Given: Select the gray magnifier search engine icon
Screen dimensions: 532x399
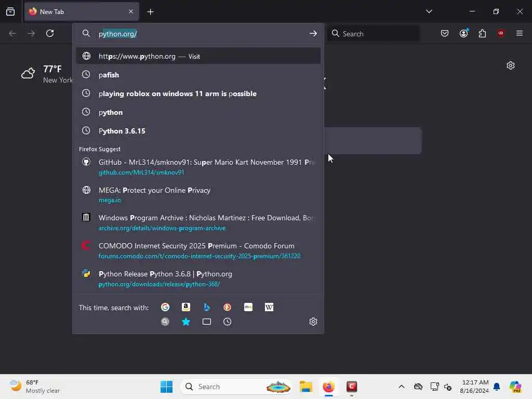Looking at the screenshot, I should [x=165, y=322].
